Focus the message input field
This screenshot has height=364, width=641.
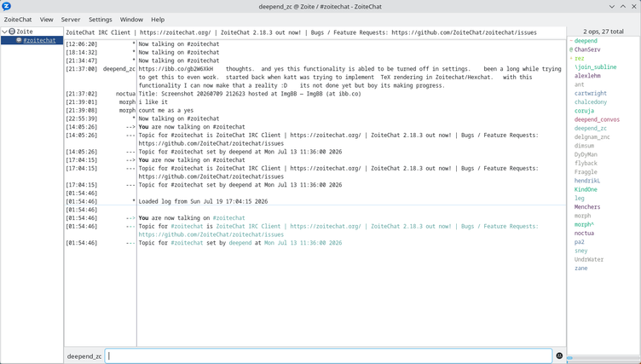tap(329, 355)
